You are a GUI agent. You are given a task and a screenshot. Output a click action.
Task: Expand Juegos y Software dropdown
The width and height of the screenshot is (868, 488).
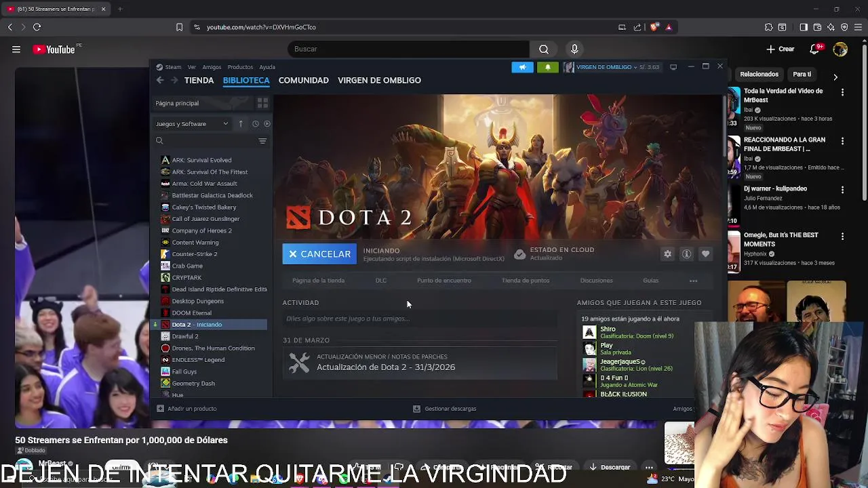(193, 124)
